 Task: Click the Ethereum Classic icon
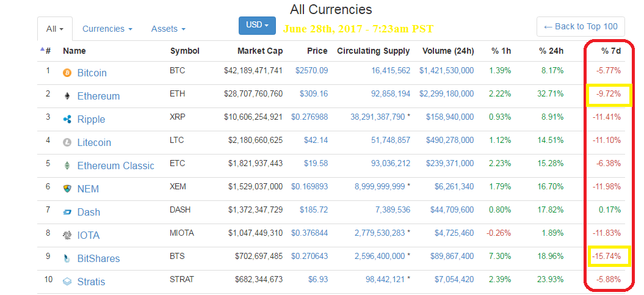(67, 166)
